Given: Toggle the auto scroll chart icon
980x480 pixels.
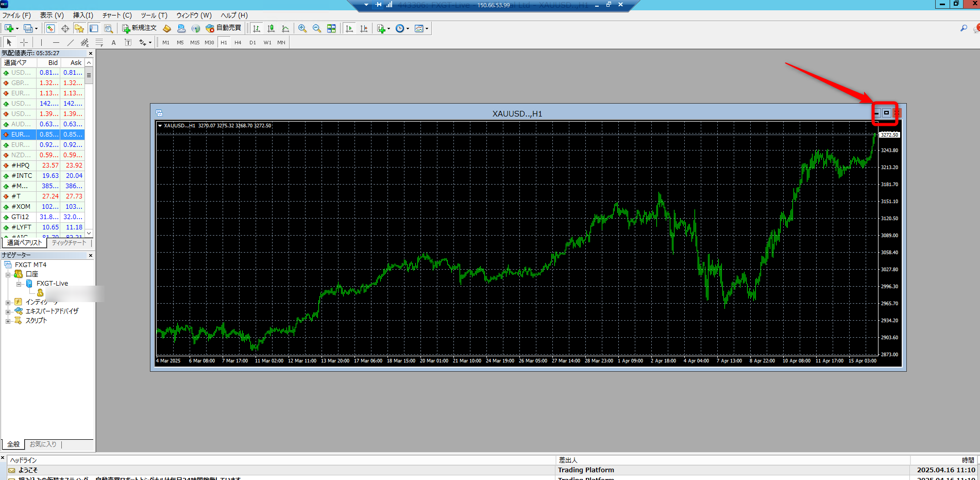Looking at the screenshot, I should (x=349, y=28).
